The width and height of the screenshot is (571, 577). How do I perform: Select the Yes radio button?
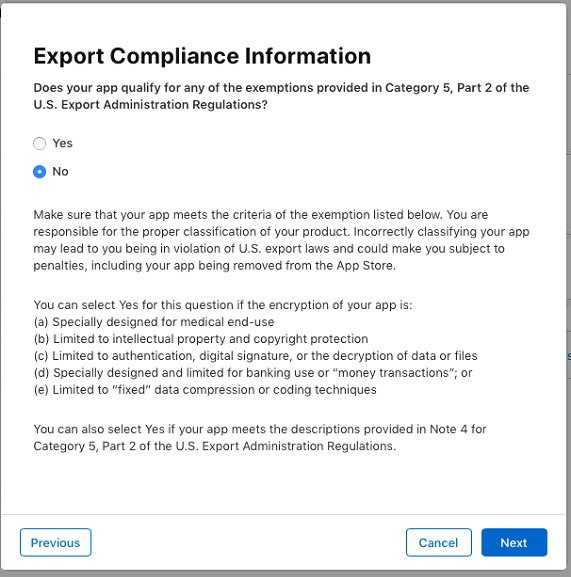39,144
